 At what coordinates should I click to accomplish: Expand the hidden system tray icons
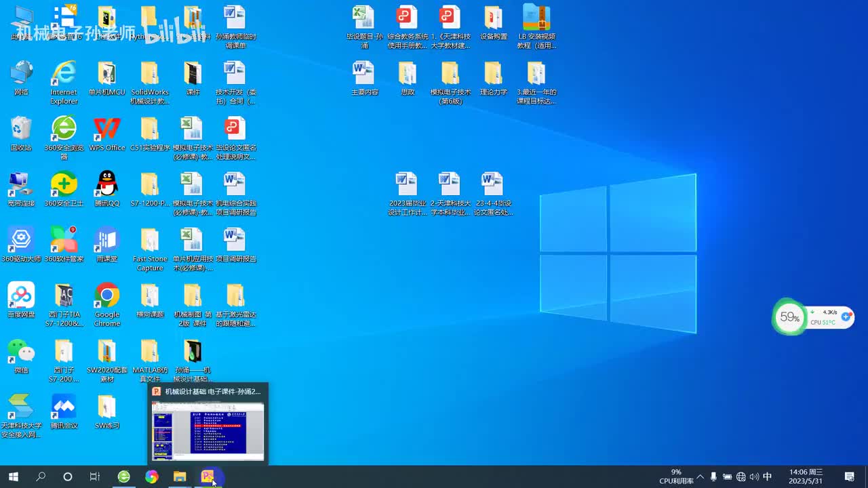click(700, 476)
